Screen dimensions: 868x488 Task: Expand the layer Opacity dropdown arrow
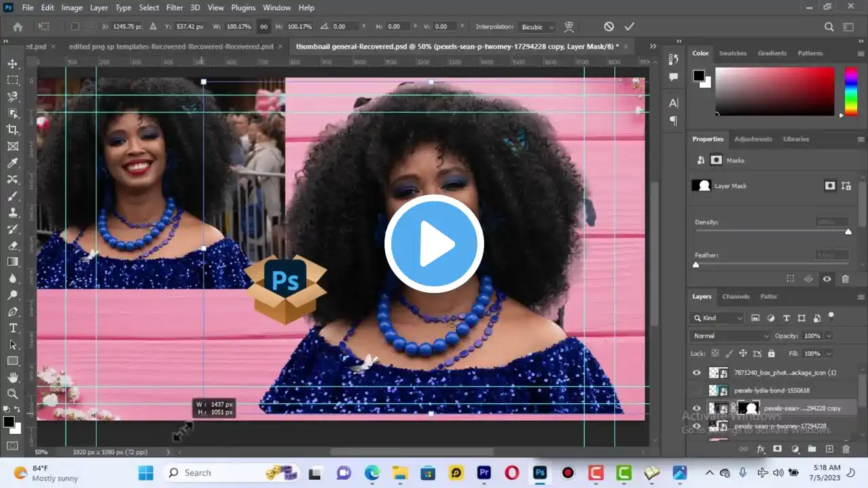(x=829, y=335)
